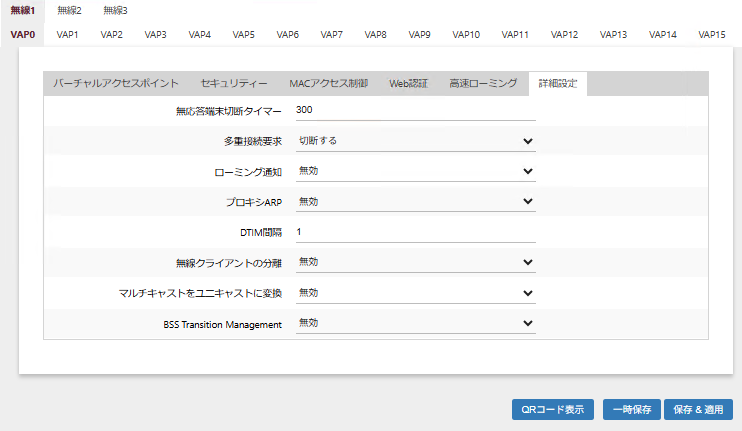The image size is (742, 431).
Task: Switch to the Web認証 tab
Action: (x=408, y=83)
